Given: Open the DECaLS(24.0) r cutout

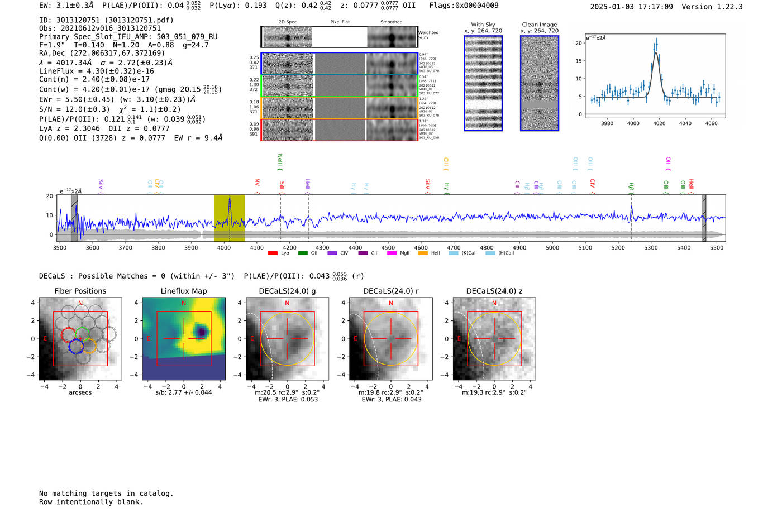Looking at the screenshot, I should 390,339.
